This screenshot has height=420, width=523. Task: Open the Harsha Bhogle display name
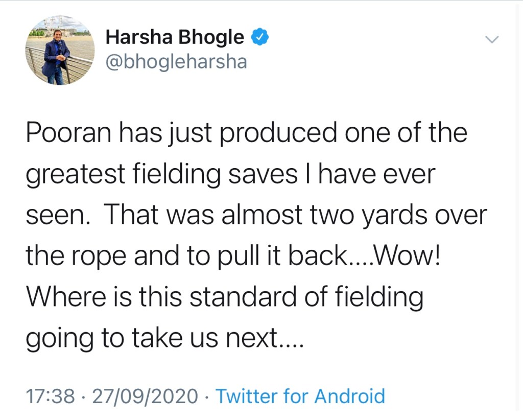pos(175,37)
